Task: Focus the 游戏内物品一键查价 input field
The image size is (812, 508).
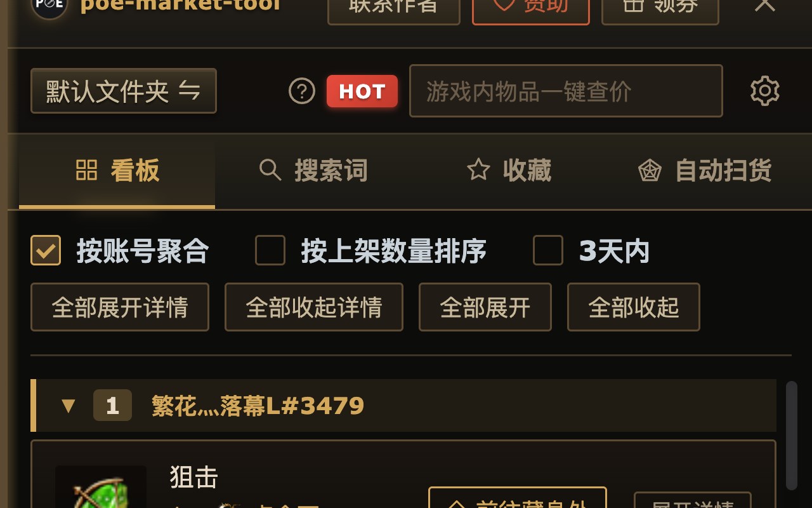Action: coord(566,91)
